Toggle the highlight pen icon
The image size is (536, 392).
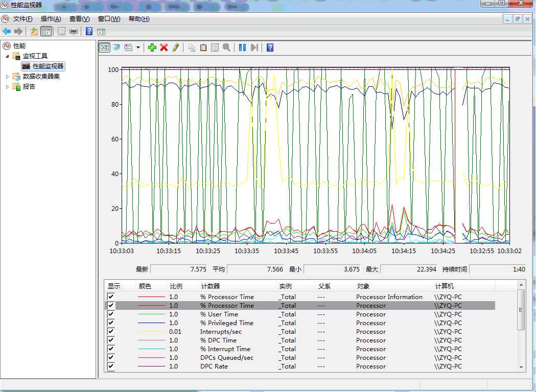pyautogui.click(x=175, y=47)
